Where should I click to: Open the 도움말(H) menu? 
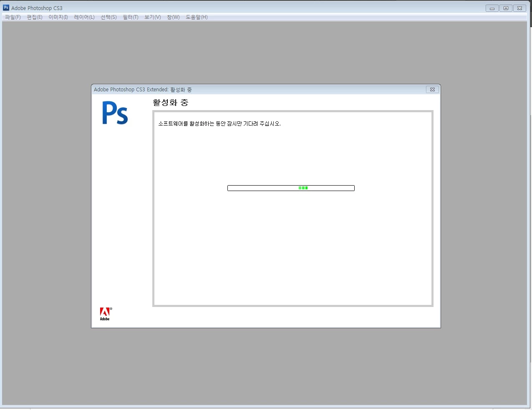(197, 17)
